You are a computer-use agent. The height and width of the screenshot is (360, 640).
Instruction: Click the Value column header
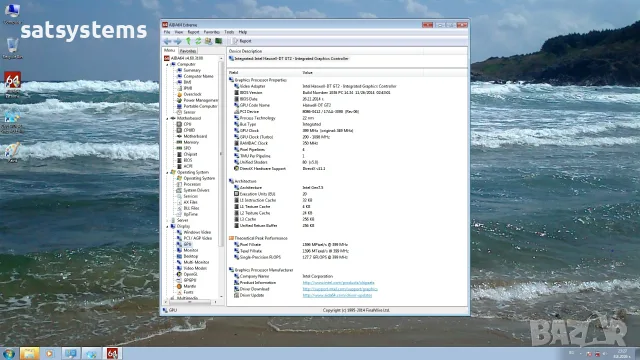click(362, 73)
